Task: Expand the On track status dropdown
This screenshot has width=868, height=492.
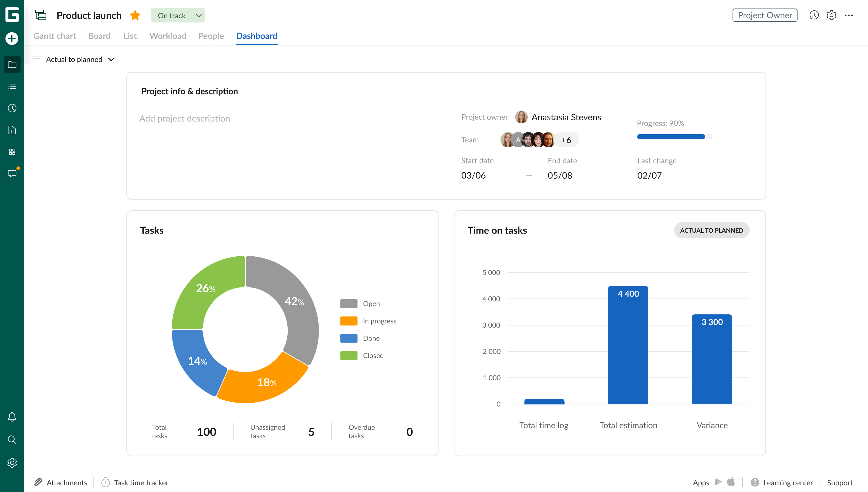Action: pos(178,15)
